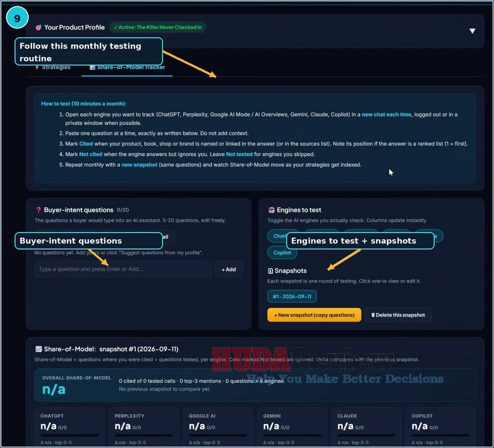The height and width of the screenshot is (448, 494).
Task: Toggle the ChatGPT engine chip
Action: pos(277,236)
